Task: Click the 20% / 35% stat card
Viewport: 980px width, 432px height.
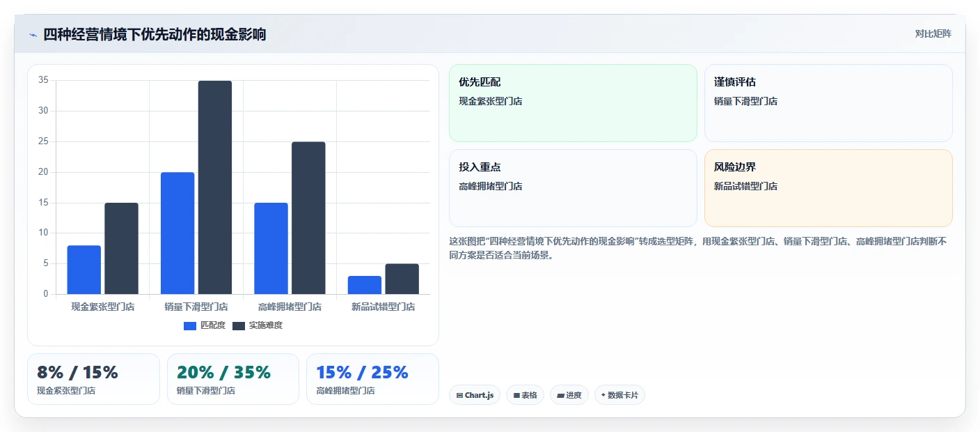Action: (x=233, y=379)
